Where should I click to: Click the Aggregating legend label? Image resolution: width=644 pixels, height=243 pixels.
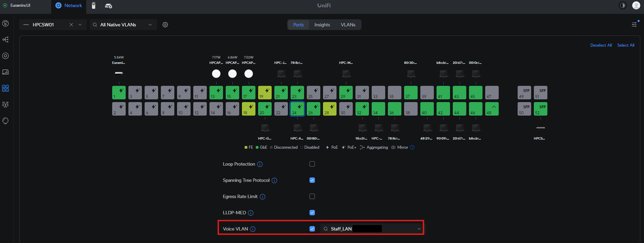(x=377, y=147)
